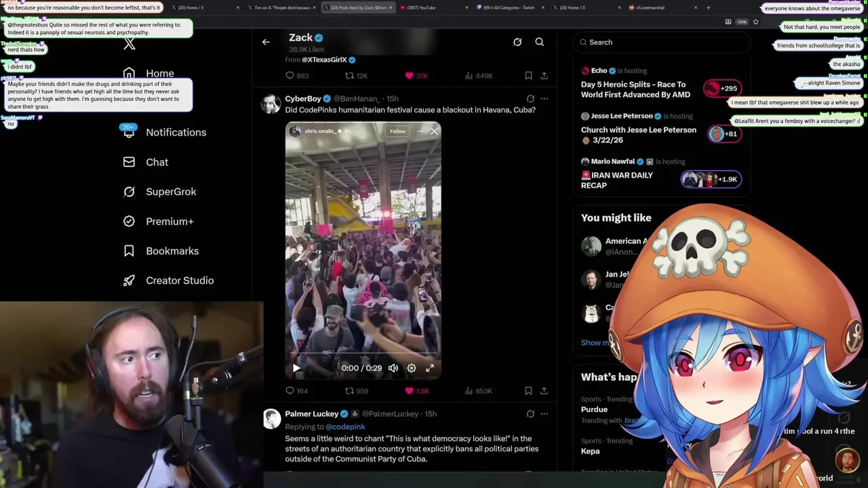
Task: Close the YouTube browser tab
Action: click(467, 7)
